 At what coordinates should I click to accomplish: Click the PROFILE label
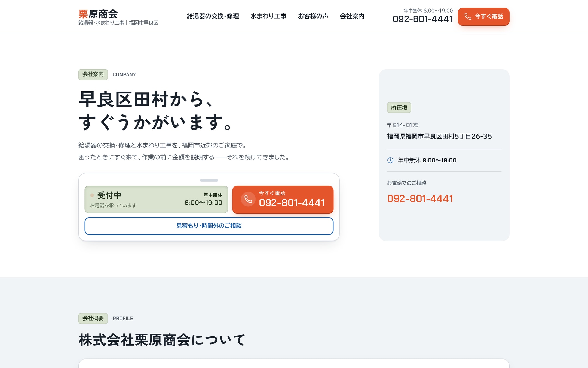123,318
